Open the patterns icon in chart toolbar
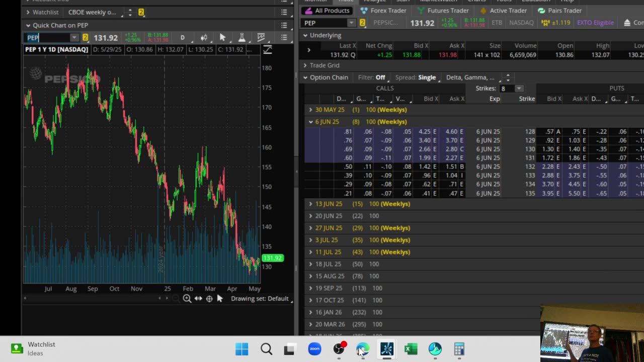This screenshot has width=644, height=362. point(261,38)
